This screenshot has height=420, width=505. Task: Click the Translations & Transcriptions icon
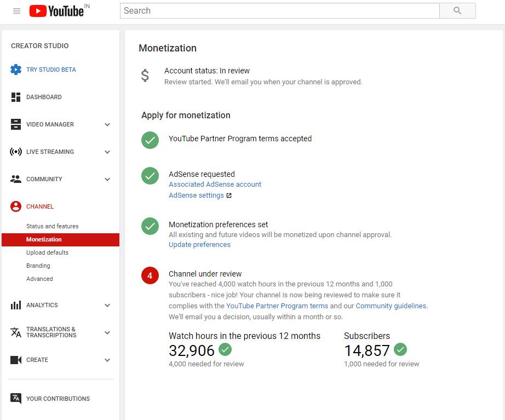coord(16,332)
